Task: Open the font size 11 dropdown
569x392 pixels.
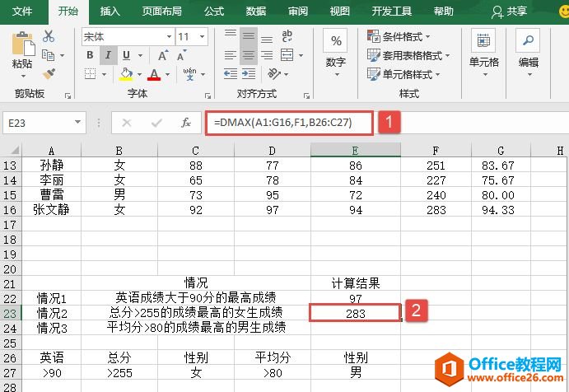Action: click(202, 36)
